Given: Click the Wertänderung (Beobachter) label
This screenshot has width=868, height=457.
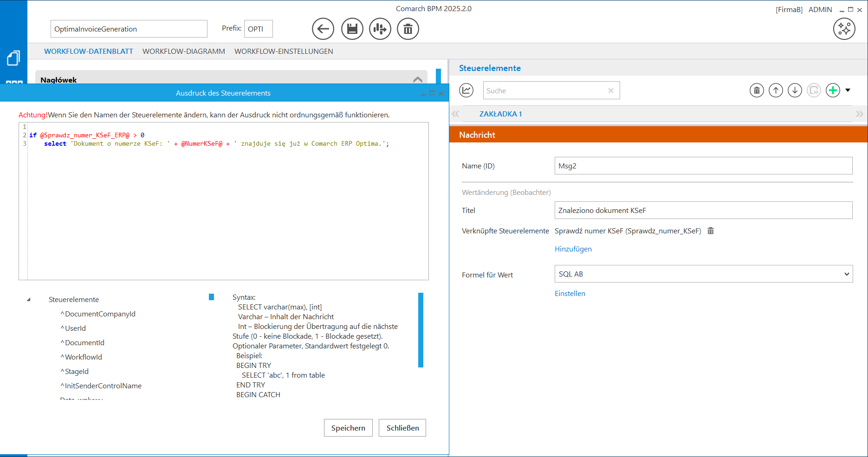Looking at the screenshot, I should click(506, 192).
